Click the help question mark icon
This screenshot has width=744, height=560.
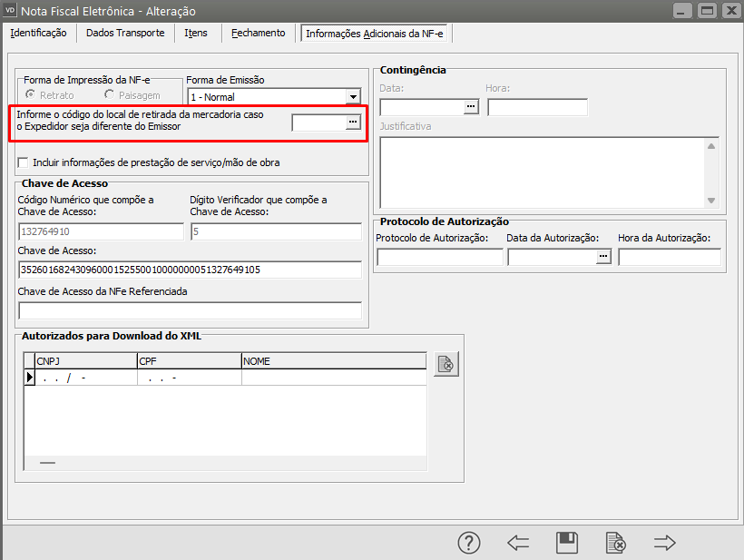pyautogui.click(x=468, y=543)
